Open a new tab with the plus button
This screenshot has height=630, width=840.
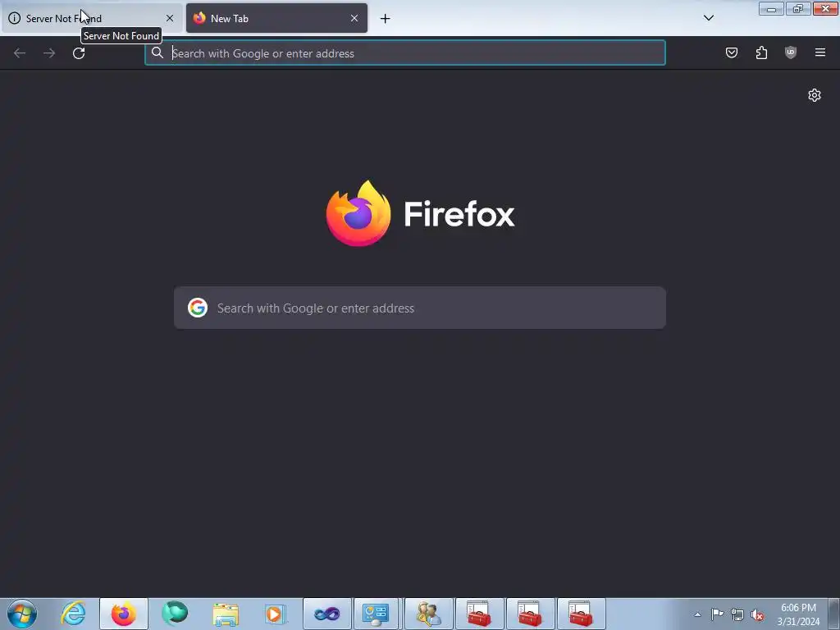click(386, 19)
